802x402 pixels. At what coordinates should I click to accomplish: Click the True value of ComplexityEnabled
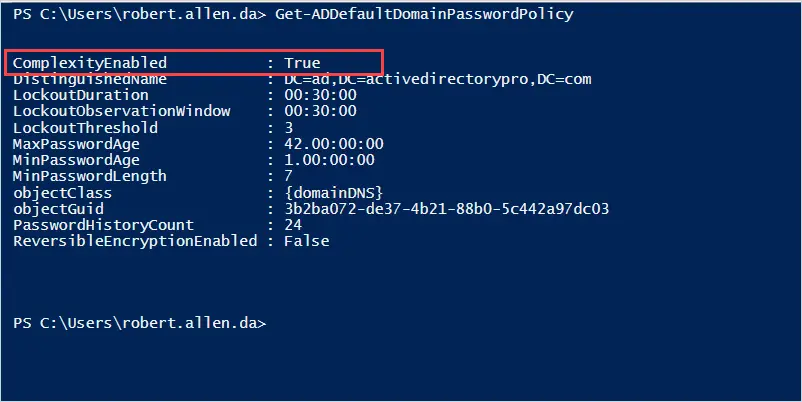tap(302, 63)
